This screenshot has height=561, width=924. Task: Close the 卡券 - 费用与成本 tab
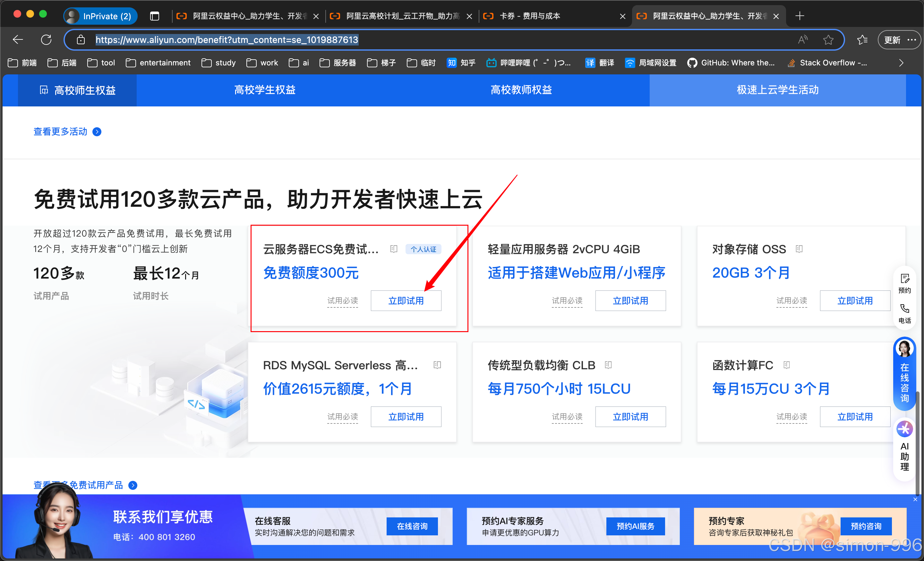[x=622, y=16]
